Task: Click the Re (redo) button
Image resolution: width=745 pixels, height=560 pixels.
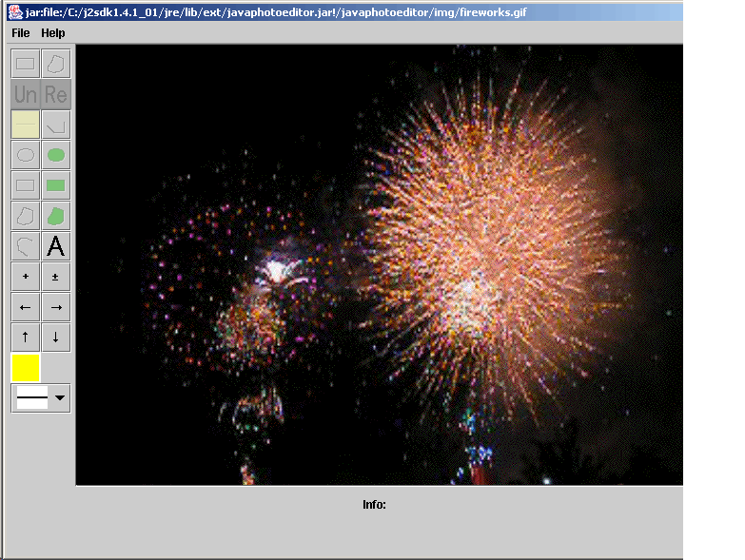Action: [56, 94]
